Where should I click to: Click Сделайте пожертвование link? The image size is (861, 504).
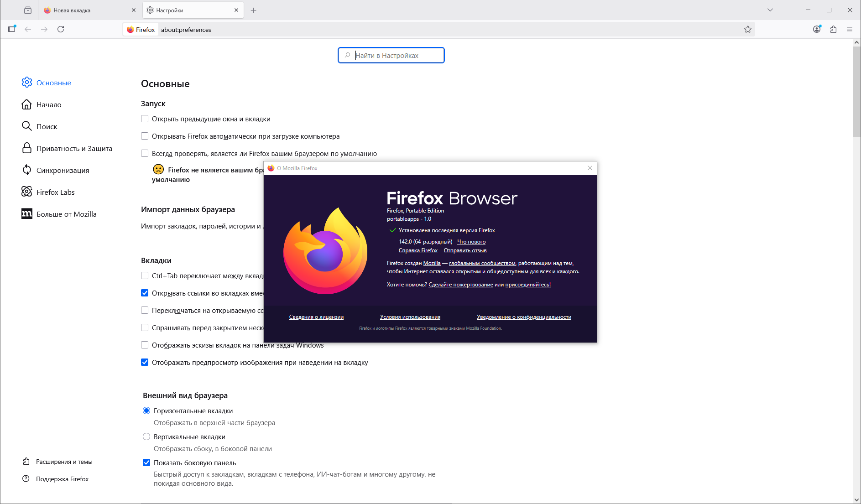[461, 285]
